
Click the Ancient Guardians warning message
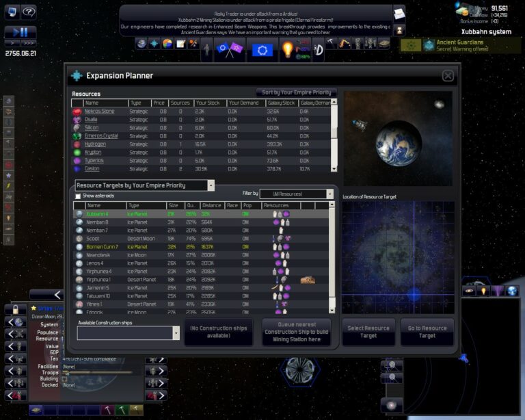point(460,46)
